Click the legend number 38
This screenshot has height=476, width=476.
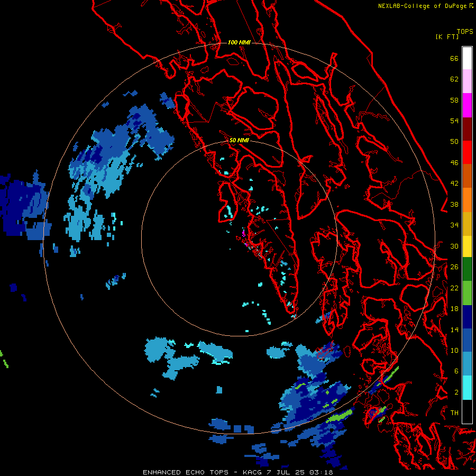pos(454,205)
